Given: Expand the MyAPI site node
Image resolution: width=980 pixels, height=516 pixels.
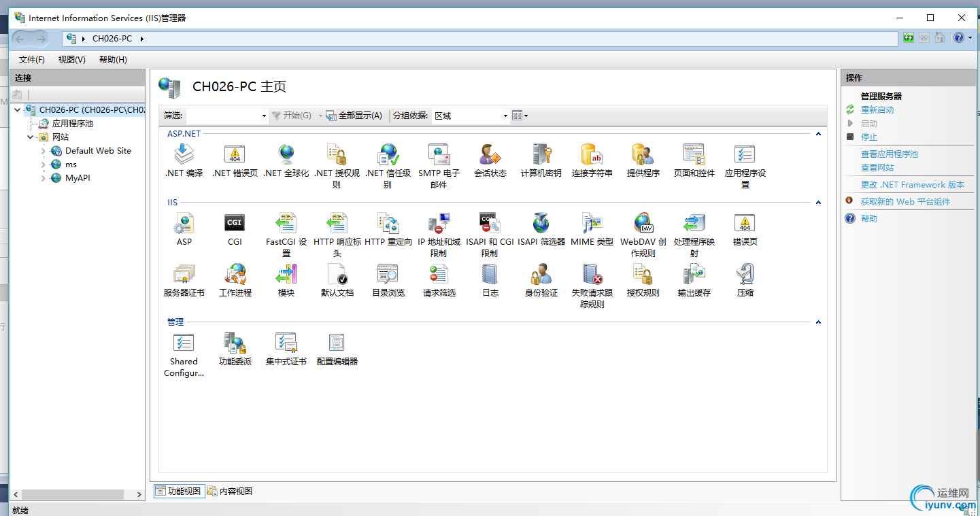Looking at the screenshot, I should (44, 178).
